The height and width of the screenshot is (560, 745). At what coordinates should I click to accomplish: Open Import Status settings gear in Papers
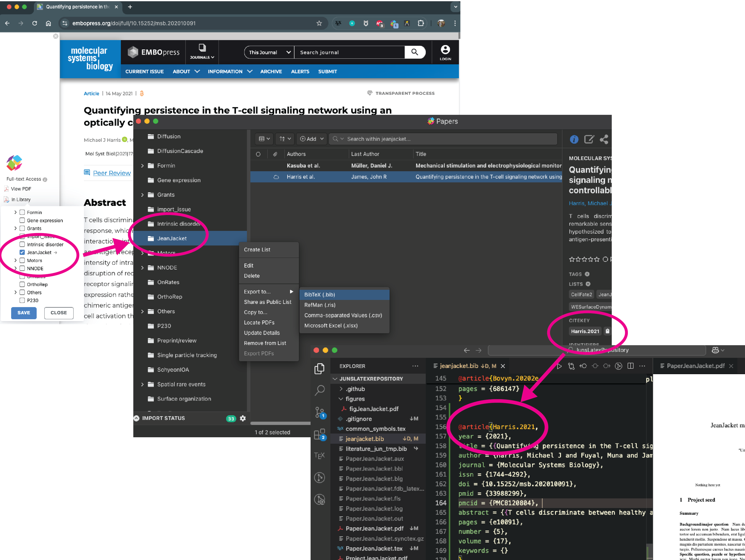243,418
